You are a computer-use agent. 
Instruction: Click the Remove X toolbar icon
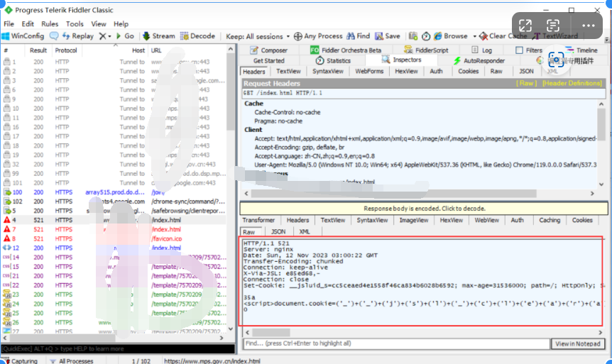point(103,36)
